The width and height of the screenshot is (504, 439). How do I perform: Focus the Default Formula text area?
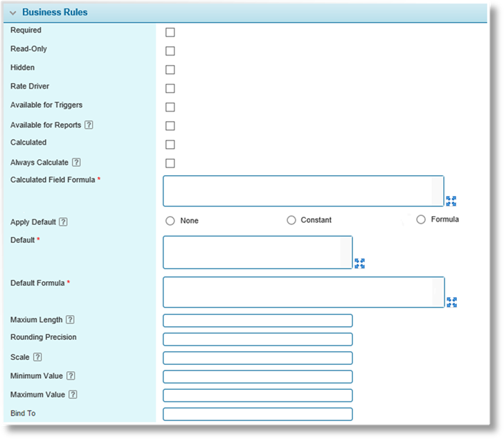tap(304, 292)
